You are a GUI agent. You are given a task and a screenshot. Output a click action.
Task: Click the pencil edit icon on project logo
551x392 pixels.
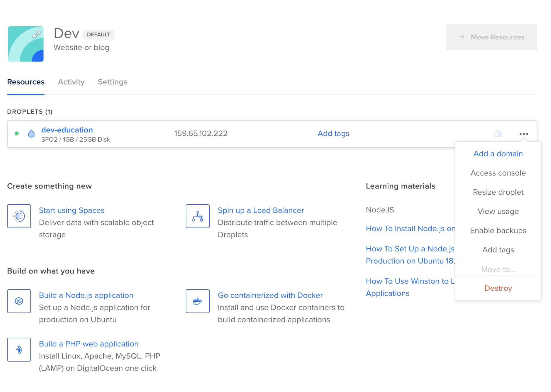click(36, 34)
